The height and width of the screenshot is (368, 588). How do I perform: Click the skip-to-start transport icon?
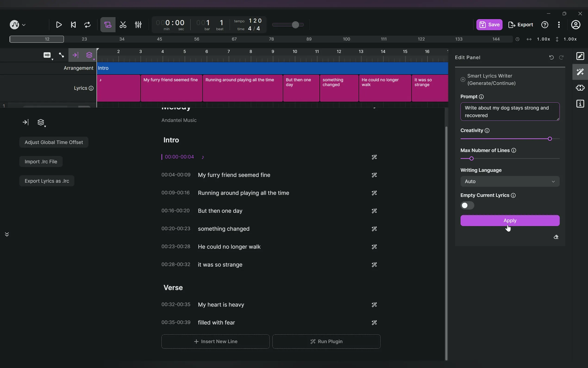click(73, 25)
